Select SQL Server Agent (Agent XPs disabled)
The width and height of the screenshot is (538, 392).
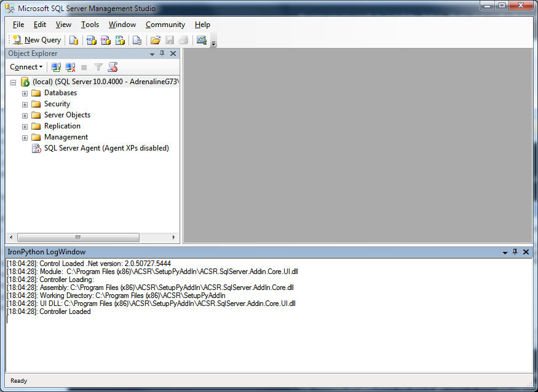coord(106,148)
